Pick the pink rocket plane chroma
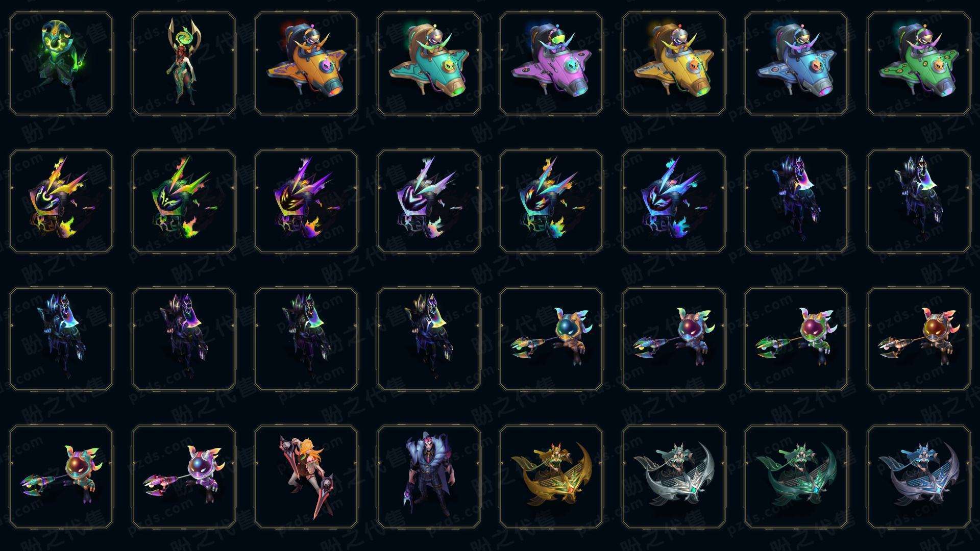This screenshot has height=551, width=980. [551, 63]
